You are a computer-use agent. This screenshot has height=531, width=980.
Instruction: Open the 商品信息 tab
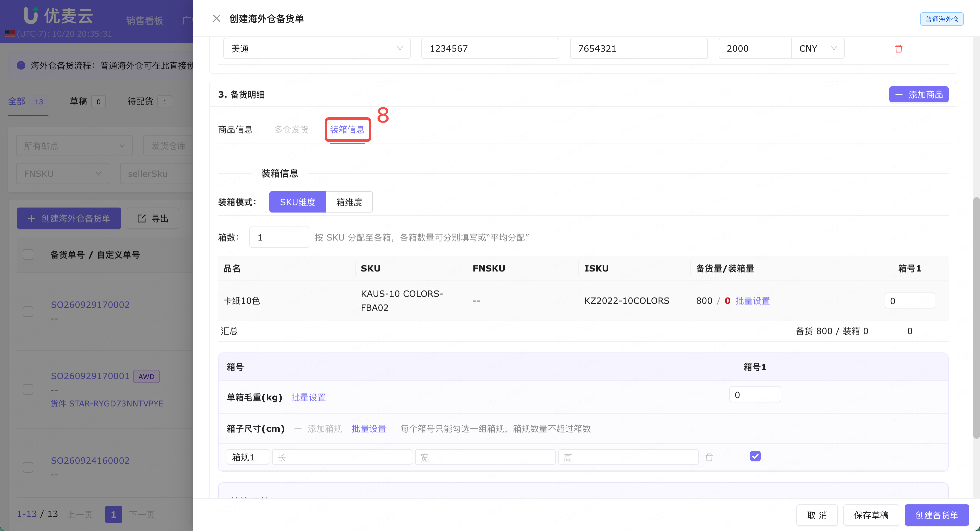235,130
